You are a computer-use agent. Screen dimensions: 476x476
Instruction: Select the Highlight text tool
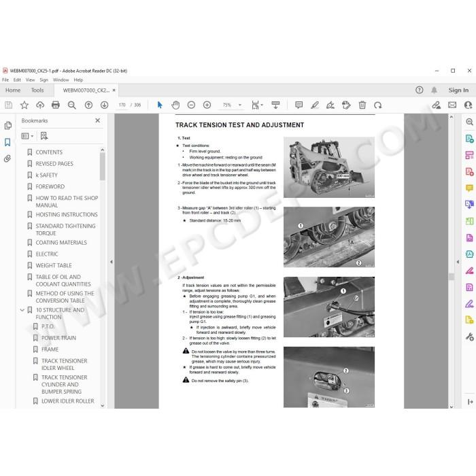coord(315,105)
